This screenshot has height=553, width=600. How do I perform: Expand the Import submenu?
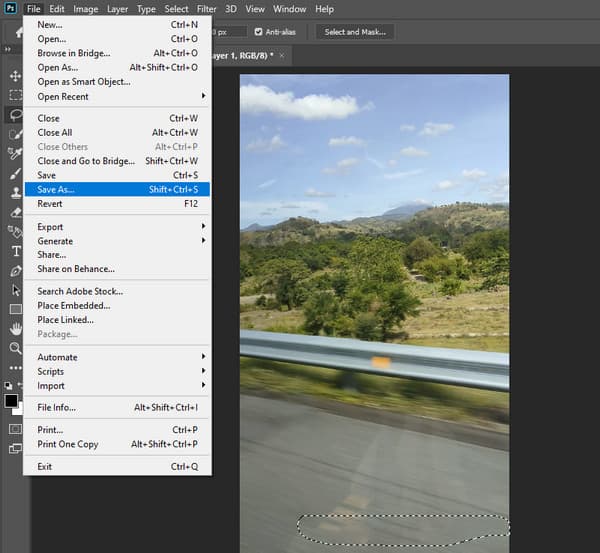point(117,385)
